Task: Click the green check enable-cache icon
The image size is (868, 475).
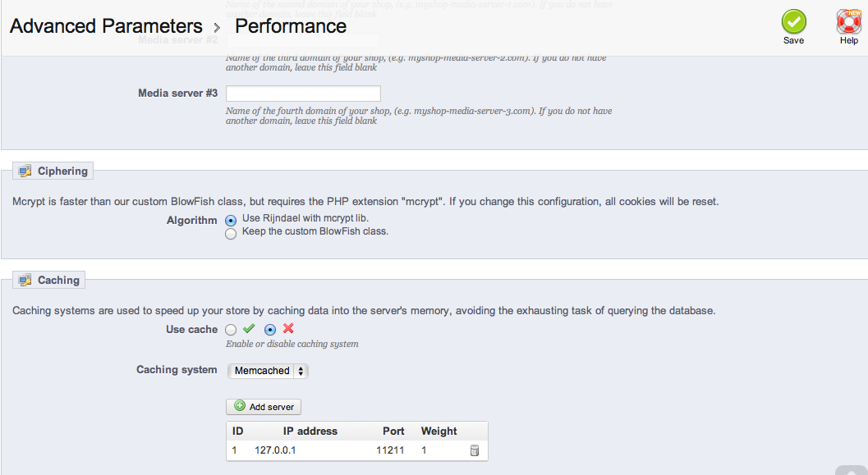Action: point(249,329)
